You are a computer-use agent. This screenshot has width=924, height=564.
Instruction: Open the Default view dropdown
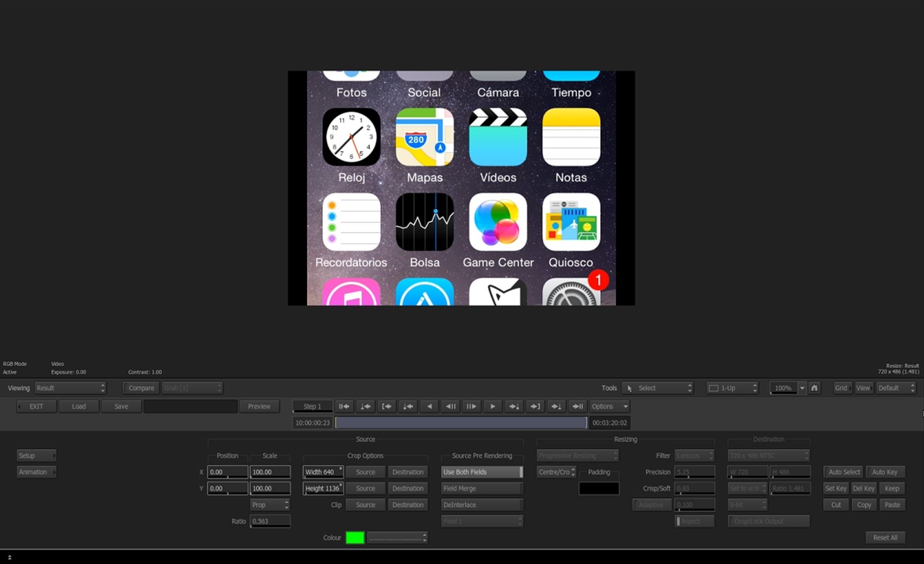(x=896, y=388)
